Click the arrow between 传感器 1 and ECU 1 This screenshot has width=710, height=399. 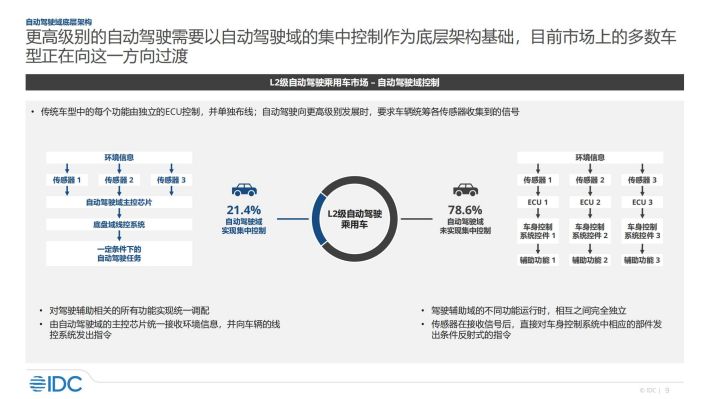[x=537, y=191]
